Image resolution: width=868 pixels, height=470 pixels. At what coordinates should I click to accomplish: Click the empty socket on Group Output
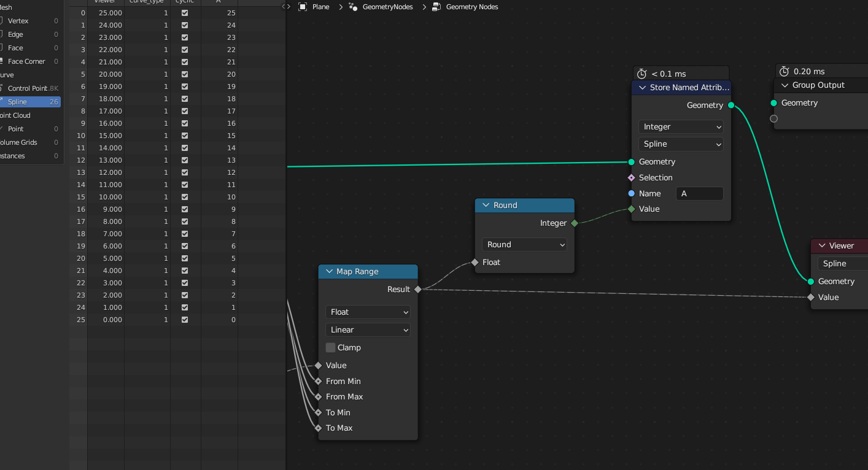coord(774,119)
